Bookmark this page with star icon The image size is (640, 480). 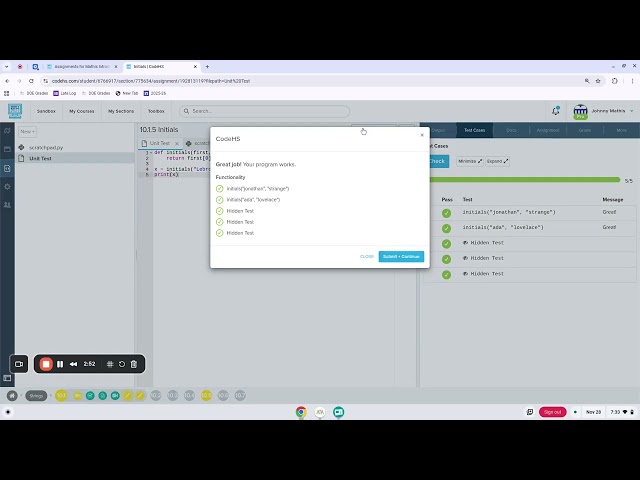tap(598, 81)
